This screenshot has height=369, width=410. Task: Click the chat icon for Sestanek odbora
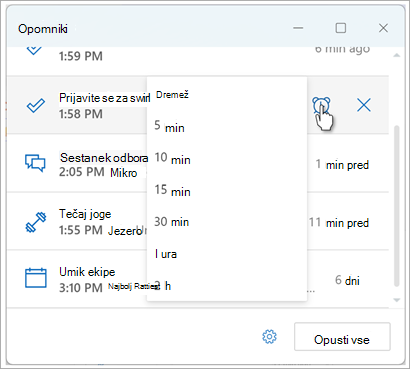[35, 163]
